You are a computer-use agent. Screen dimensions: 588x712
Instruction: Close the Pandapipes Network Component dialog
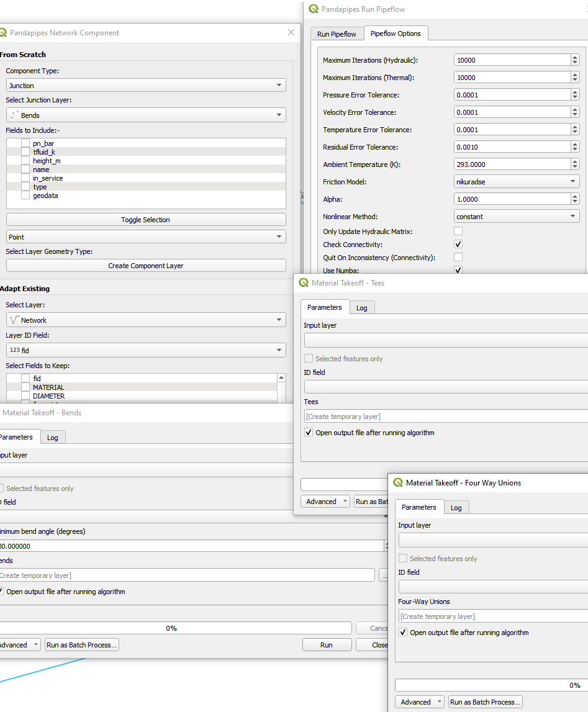pyautogui.click(x=291, y=32)
